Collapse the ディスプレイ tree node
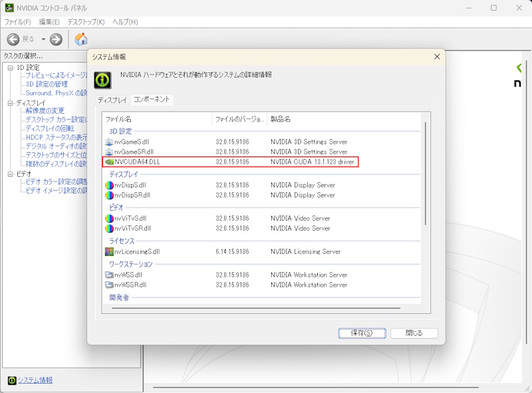The height and width of the screenshot is (393, 532). tap(11, 103)
